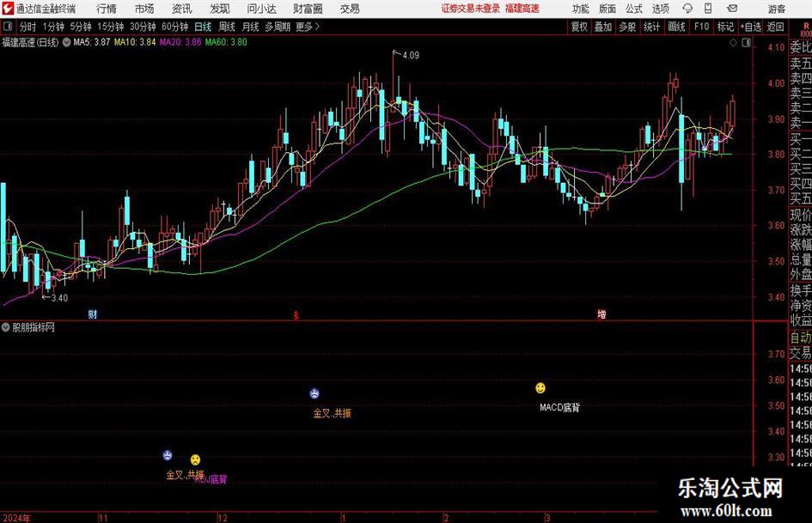This screenshot has width=812, height=523.
Task: Open the 财富圈 menu
Action: coord(308,9)
